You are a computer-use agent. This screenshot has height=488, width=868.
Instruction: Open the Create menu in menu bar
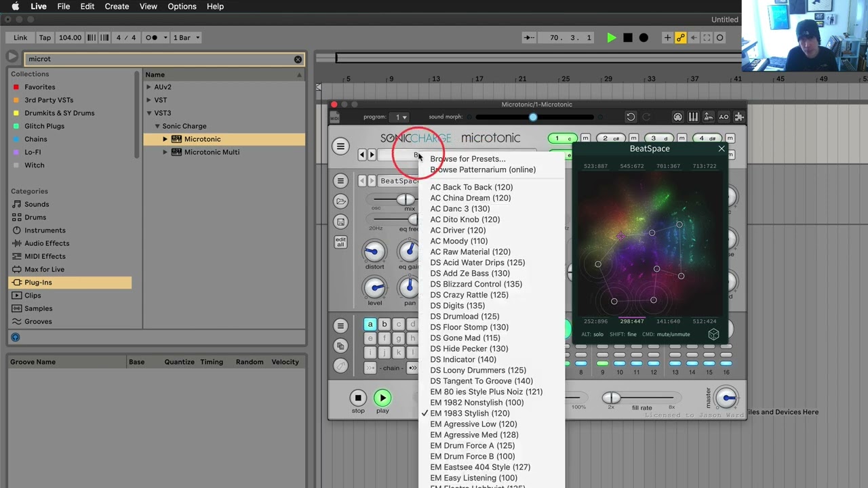(x=117, y=6)
